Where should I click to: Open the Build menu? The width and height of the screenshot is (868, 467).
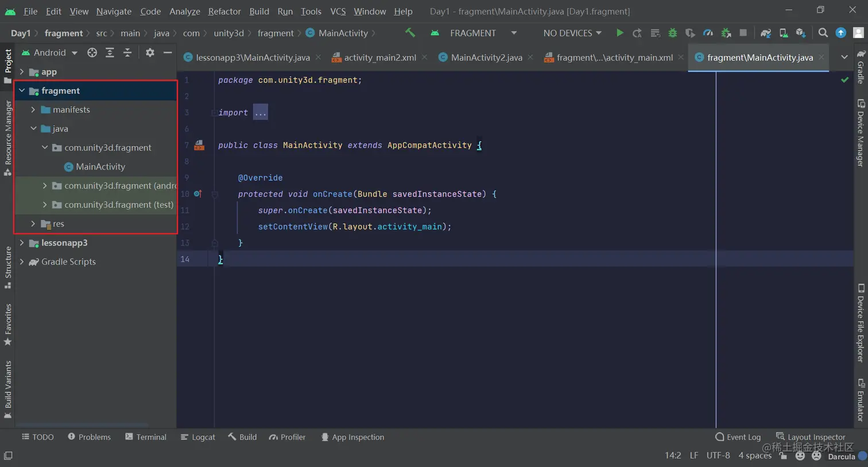259,11
